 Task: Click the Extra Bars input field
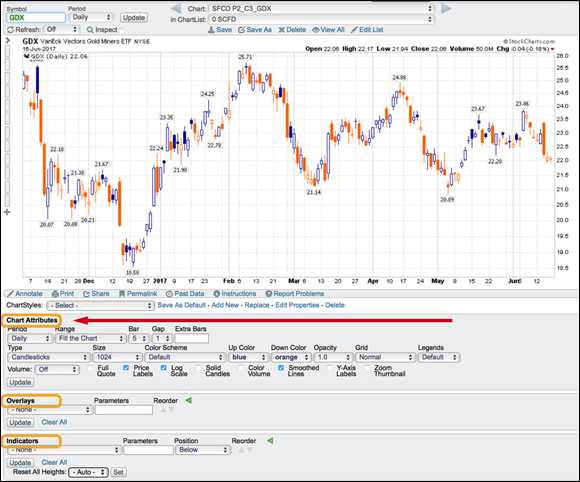(192, 338)
